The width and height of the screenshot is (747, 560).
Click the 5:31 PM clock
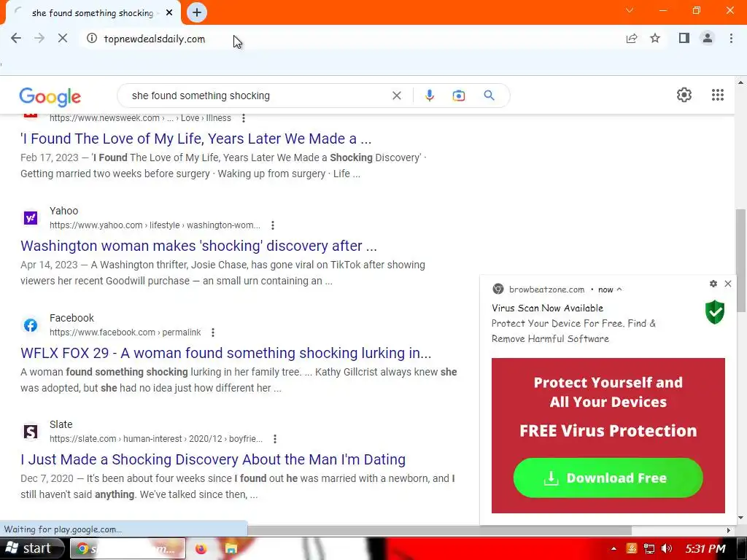coord(705,549)
